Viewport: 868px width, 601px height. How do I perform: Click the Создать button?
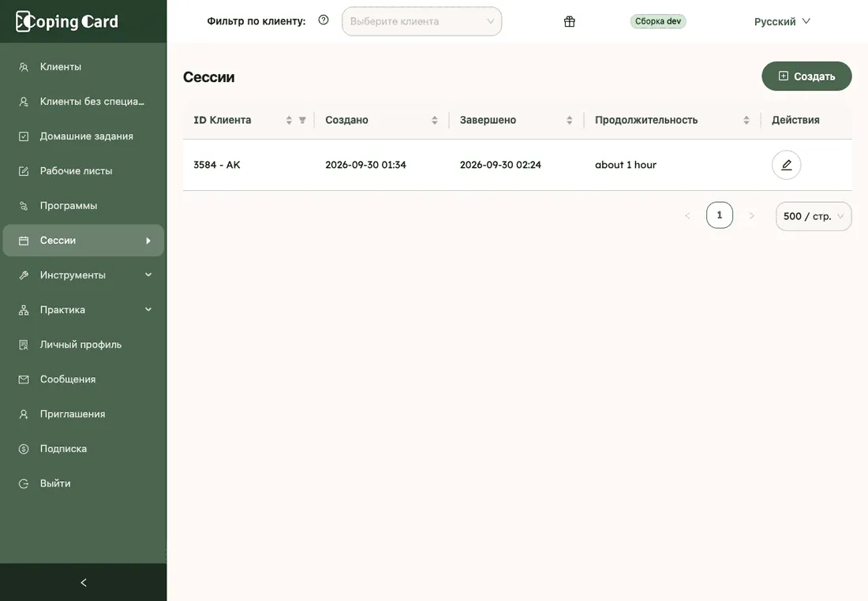(806, 77)
